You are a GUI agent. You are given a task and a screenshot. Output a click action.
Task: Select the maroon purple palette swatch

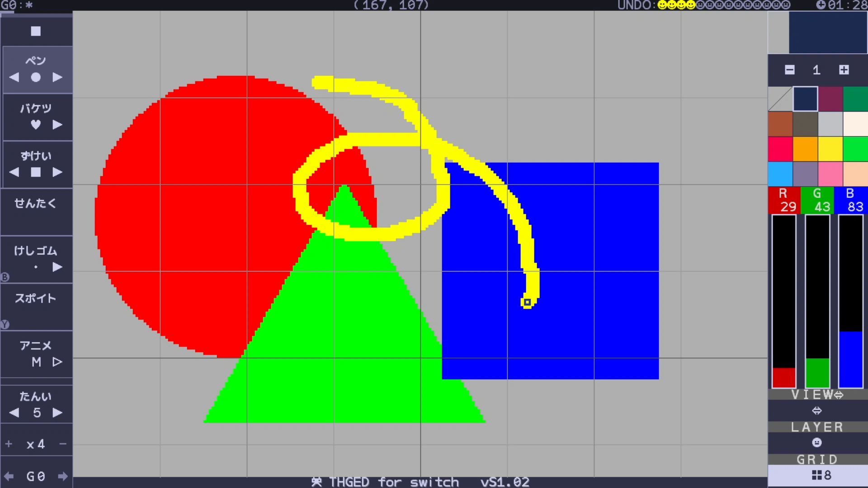(830, 99)
